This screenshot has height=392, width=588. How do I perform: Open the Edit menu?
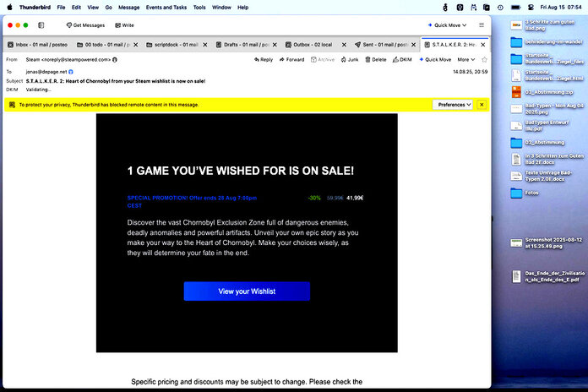[77, 7]
